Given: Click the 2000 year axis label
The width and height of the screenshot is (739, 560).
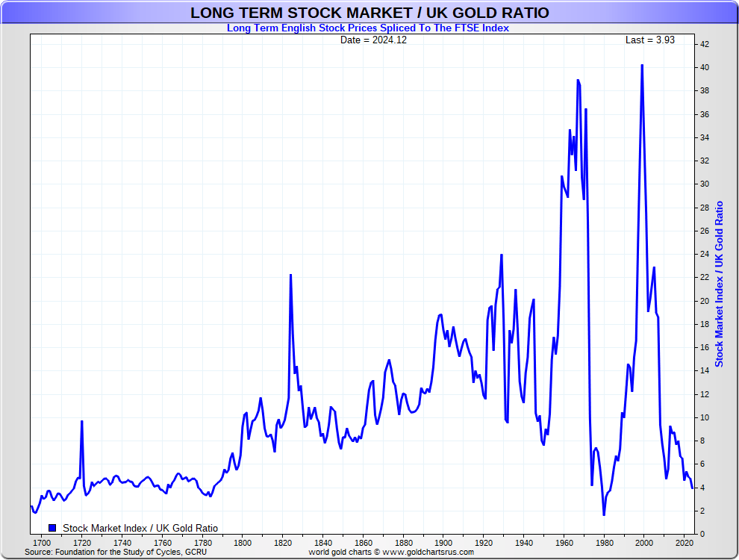Looking at the screenshot, I should coord(644,543).
